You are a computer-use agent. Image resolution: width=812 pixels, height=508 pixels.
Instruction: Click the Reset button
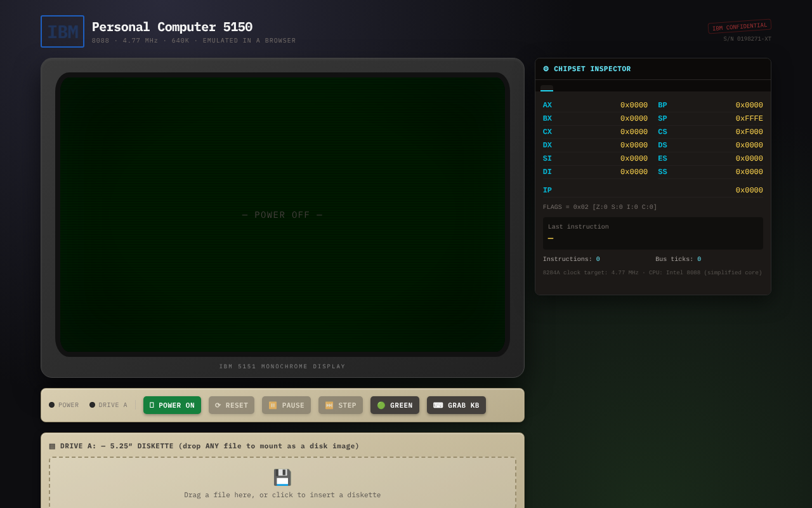click(232, 405)
